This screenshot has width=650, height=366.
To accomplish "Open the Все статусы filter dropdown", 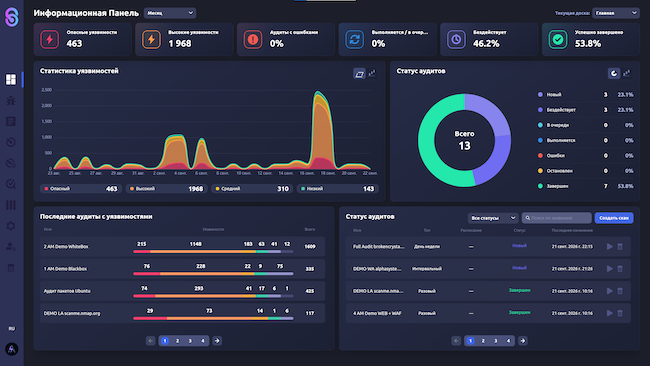I will tap(493, 218).
